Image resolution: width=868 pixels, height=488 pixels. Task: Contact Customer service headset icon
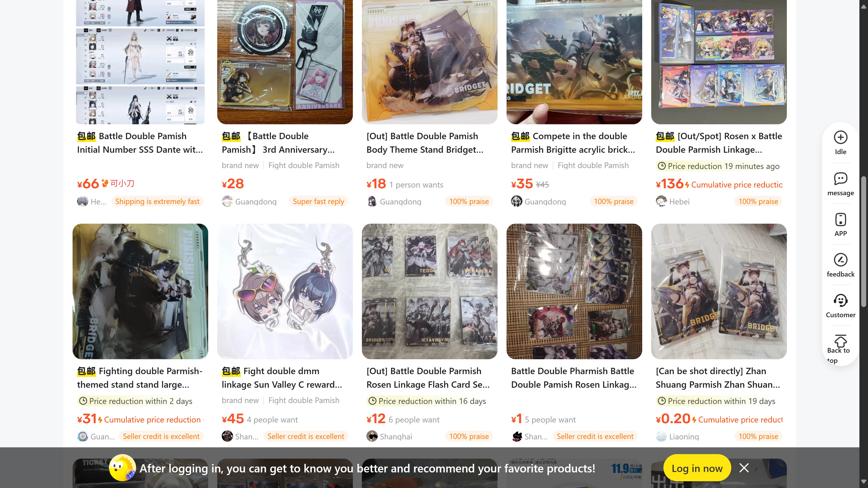tap(840, 301)
